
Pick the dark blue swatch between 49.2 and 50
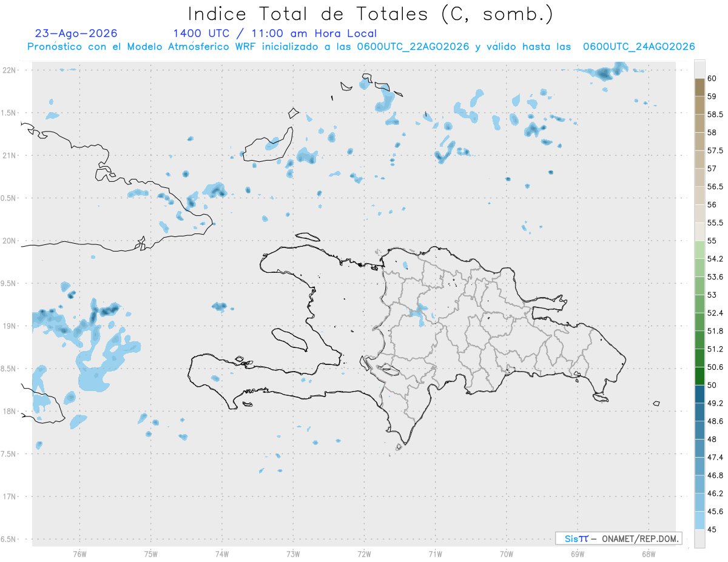[699, 394]
